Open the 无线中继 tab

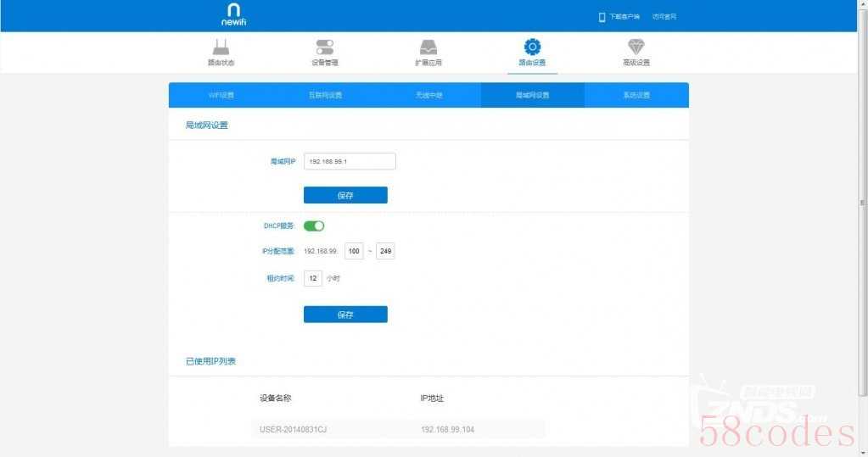click(428, 95)
